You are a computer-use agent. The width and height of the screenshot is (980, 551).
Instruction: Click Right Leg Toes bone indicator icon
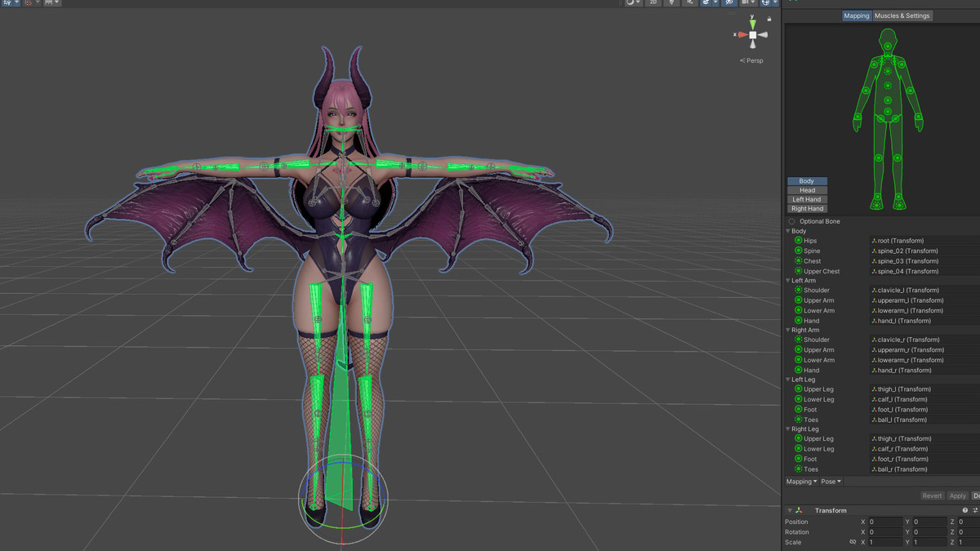tap(798, 469)
